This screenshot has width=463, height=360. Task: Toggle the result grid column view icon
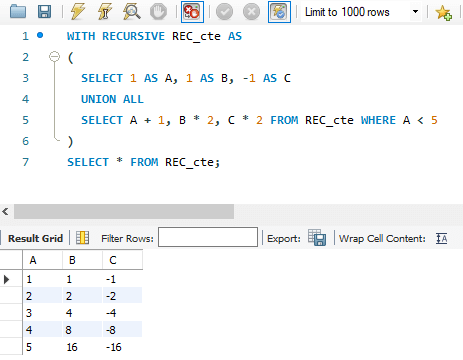pos(82,238)
